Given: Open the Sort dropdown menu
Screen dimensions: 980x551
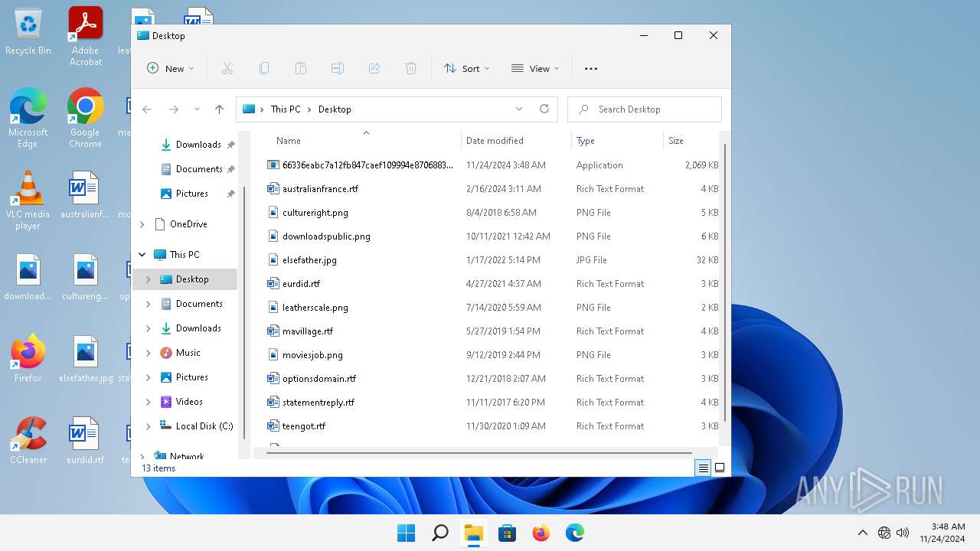Looking at the screenshot, I should coord(466,68).
